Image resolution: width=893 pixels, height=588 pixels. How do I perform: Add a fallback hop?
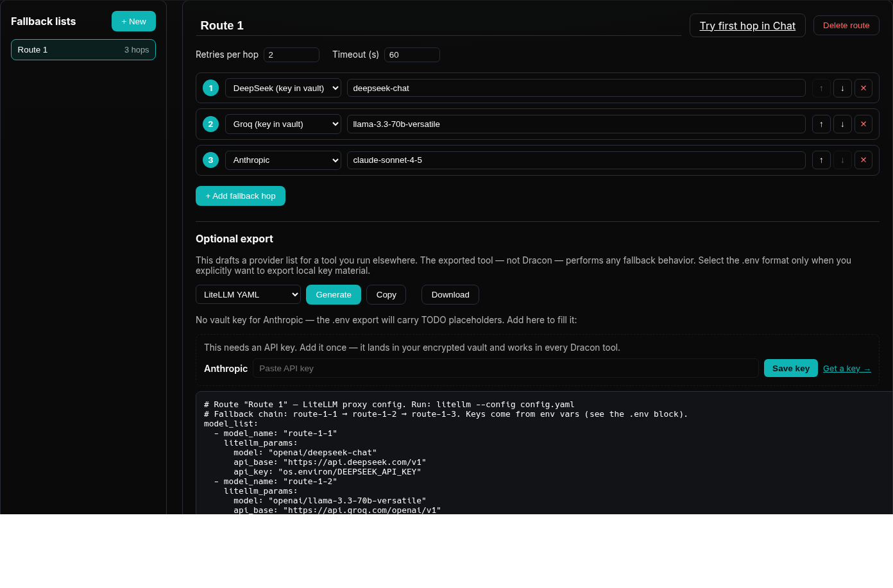coord(241,196)
